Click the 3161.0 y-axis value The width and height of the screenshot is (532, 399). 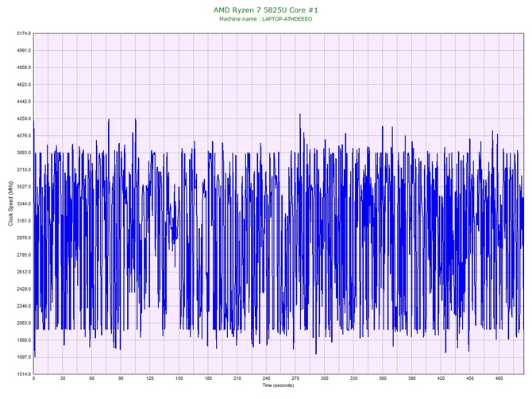[x=24, y=221]
